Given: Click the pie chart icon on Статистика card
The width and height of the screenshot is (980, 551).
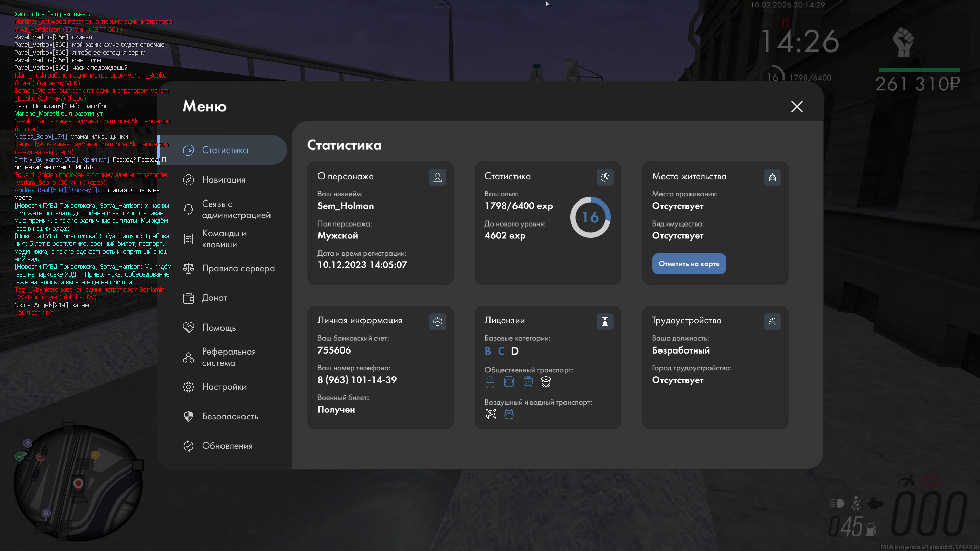Looking at the screenshot, I should click(x=605, y=177).
